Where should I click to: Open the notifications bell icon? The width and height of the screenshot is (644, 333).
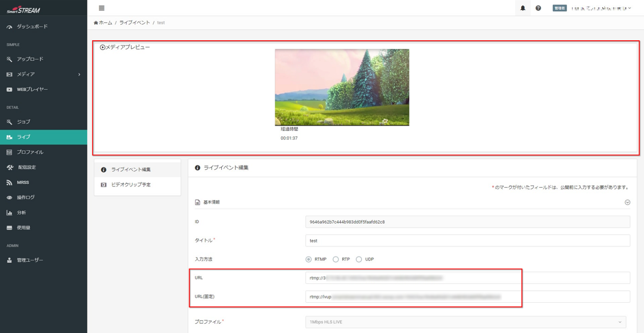(522, 8)
